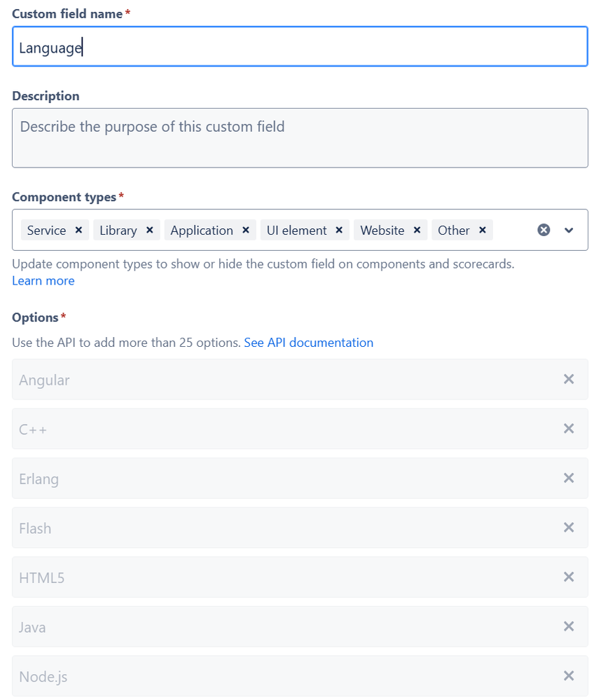Delete the HTML5 option

(569, 577)
